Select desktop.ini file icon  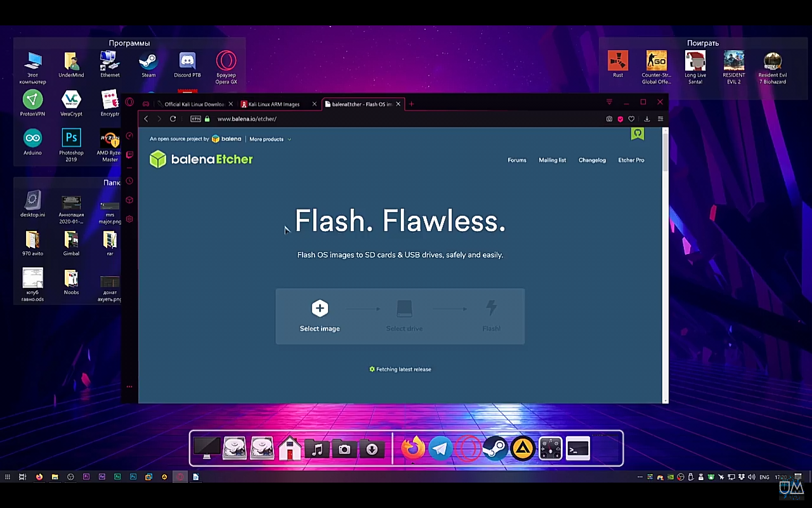coord(32,204)
